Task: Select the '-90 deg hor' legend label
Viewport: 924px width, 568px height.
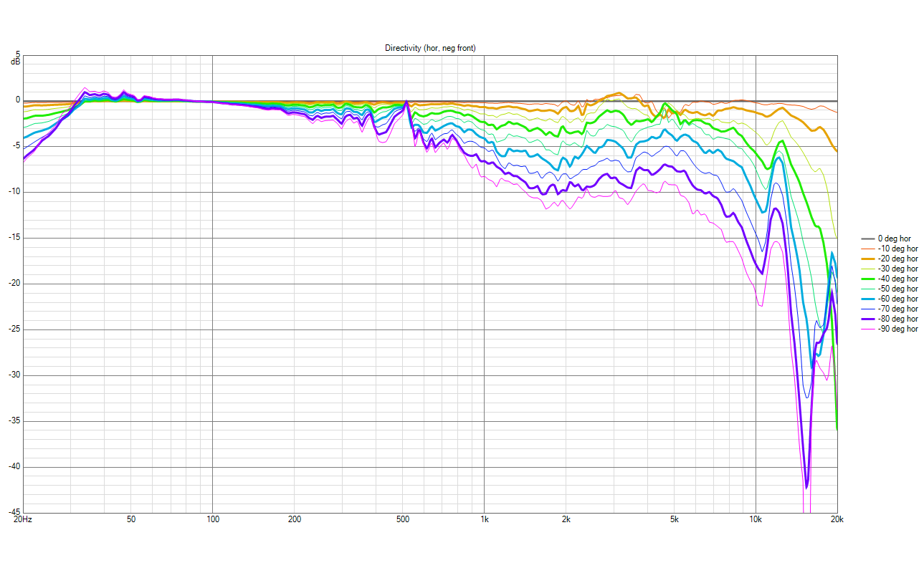Action: [897, 329]
